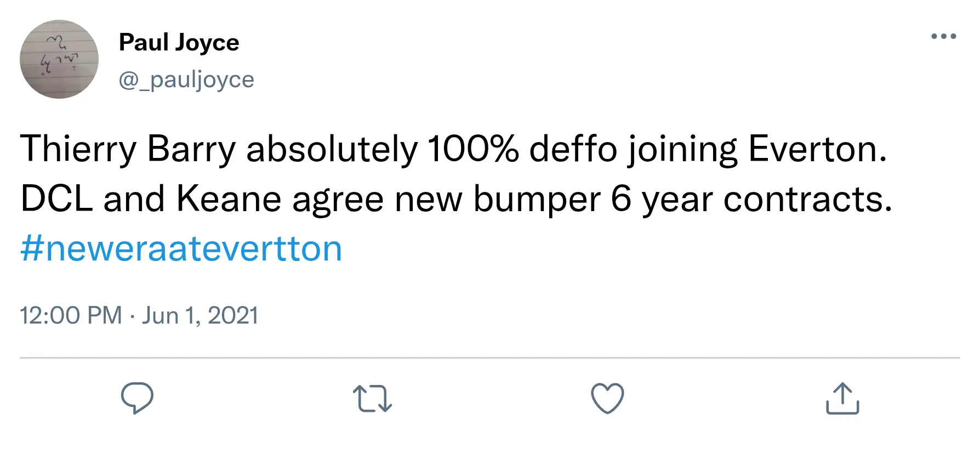This screenshot has height=459, width=980.
Task: Click the divider line above the action icons
Action: coord(489,358)
